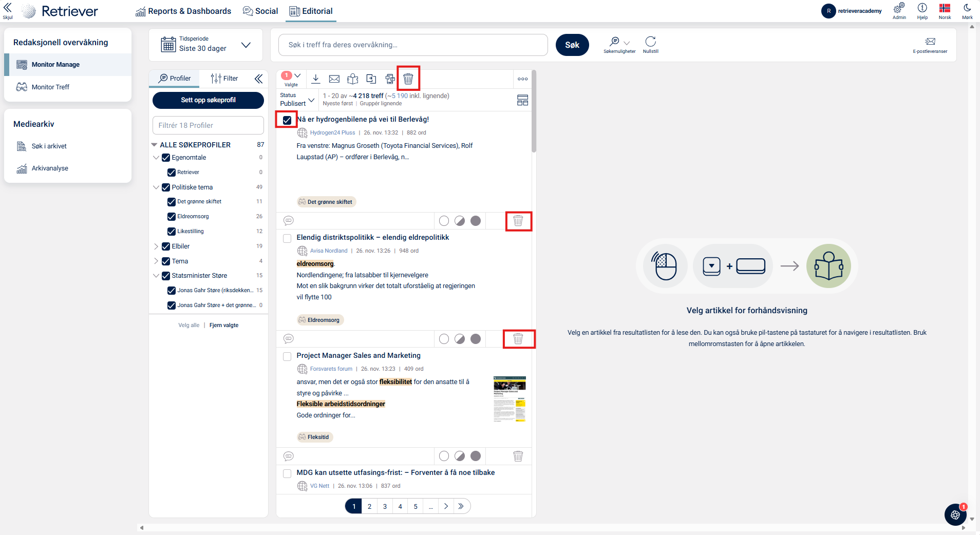980x535 pixels.
Task: Delete the hydrogenbilene article with its trash icon
Action: [518, 221]
